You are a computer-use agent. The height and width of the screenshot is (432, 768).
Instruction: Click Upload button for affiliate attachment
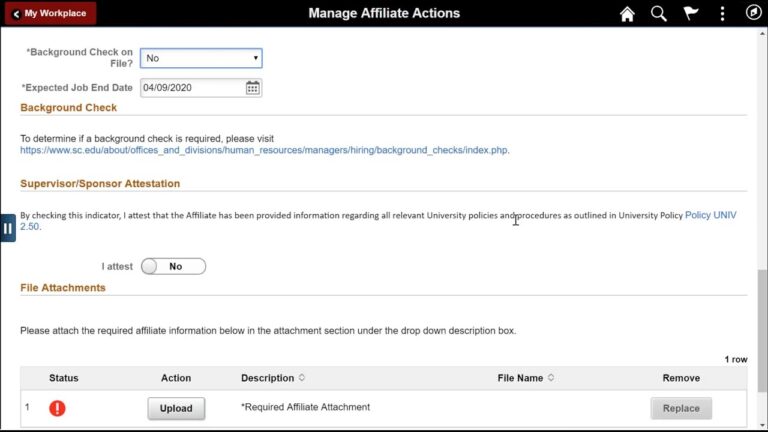[x=176, y=408]
